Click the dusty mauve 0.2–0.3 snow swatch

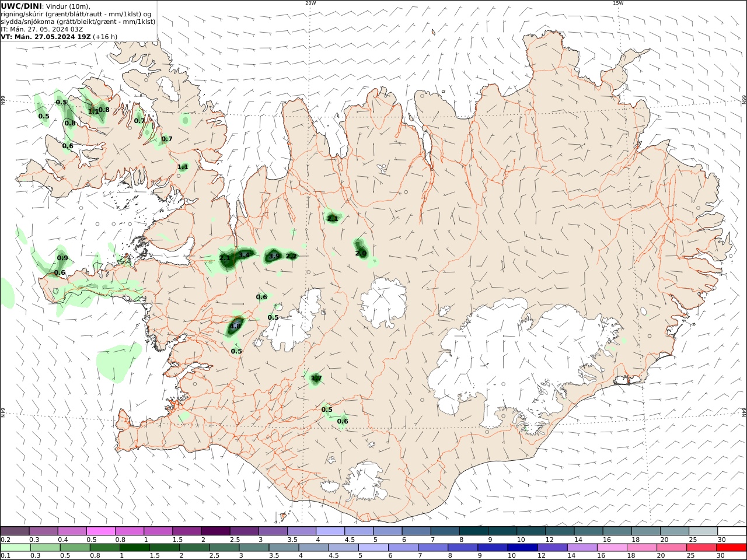coord(15,531)
